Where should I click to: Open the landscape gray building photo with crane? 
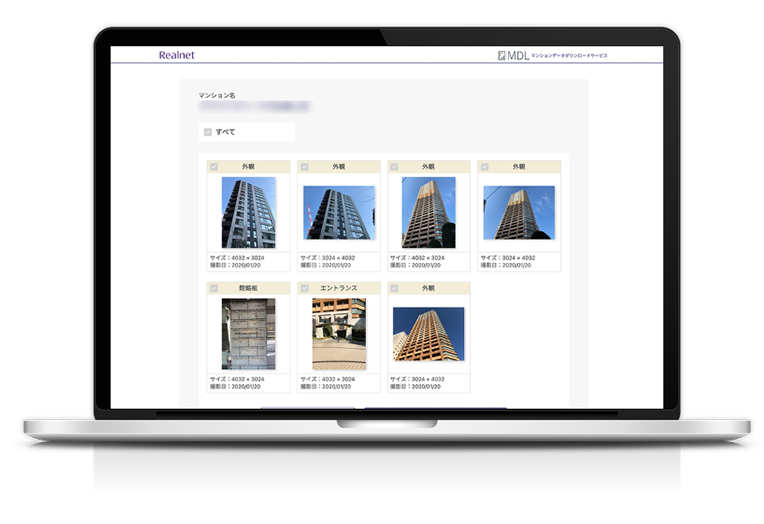[x=339, y=213]
